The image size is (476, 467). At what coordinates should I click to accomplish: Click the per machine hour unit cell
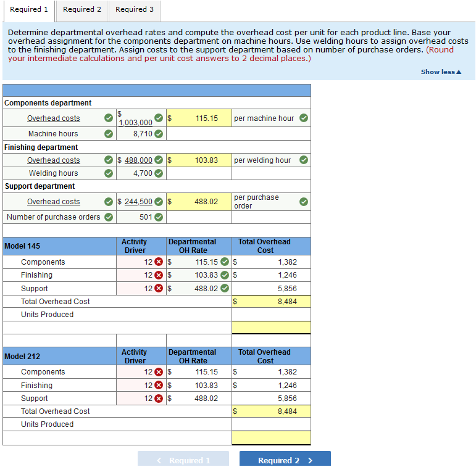[x=271, y=118]
